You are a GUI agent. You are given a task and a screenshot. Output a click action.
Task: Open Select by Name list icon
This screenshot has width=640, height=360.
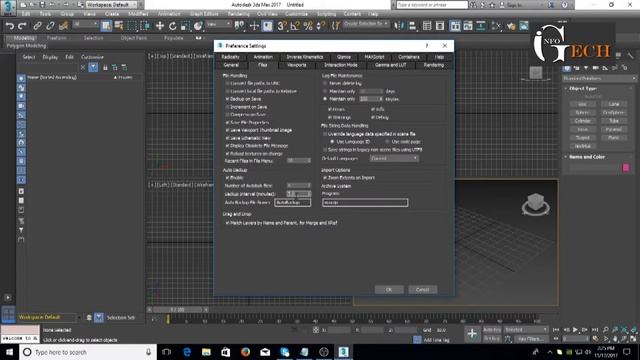tap(119, 26)
